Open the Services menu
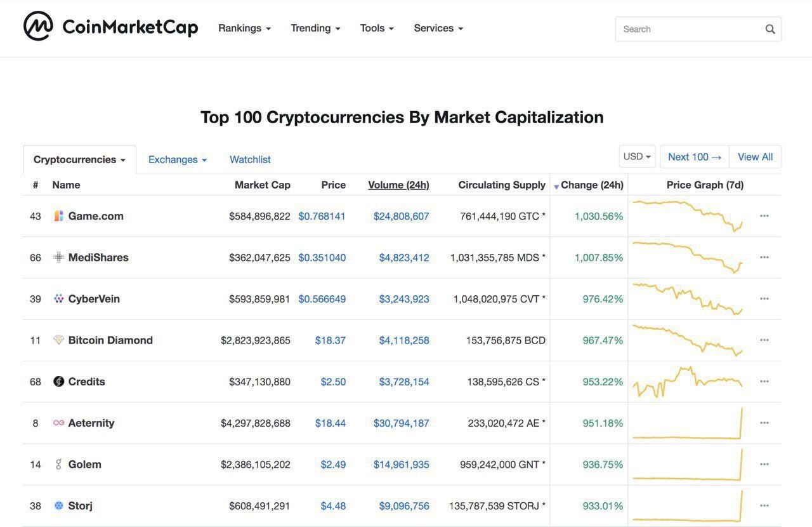812x527 pixels. [438, 28]
